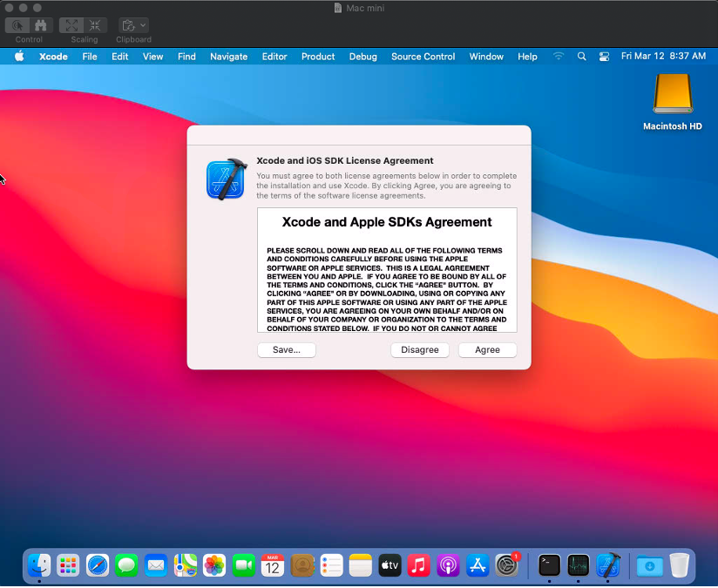Image resolution: width=718 pixels, height=588 pixels.
Task: Click the Agree button in license dialog
Action: (487, 350)
